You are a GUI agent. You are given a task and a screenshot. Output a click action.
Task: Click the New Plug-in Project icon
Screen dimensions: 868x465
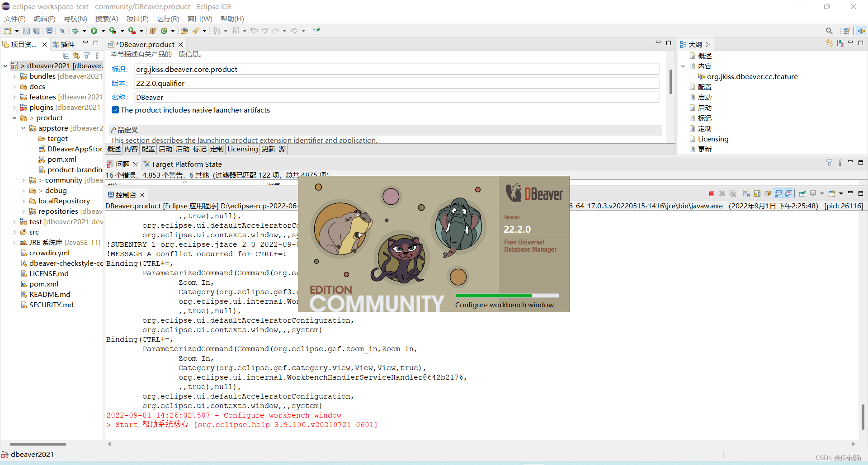coord(153,31)
